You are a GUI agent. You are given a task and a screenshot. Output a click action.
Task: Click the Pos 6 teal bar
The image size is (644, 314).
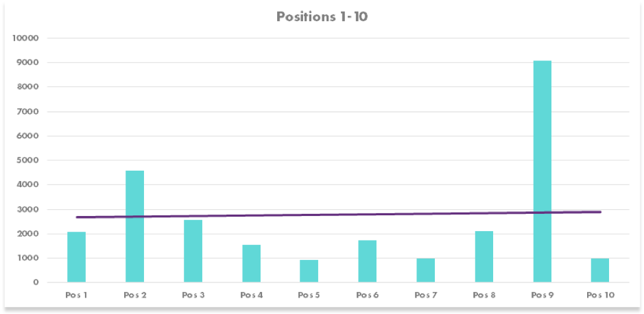[367, 262]
